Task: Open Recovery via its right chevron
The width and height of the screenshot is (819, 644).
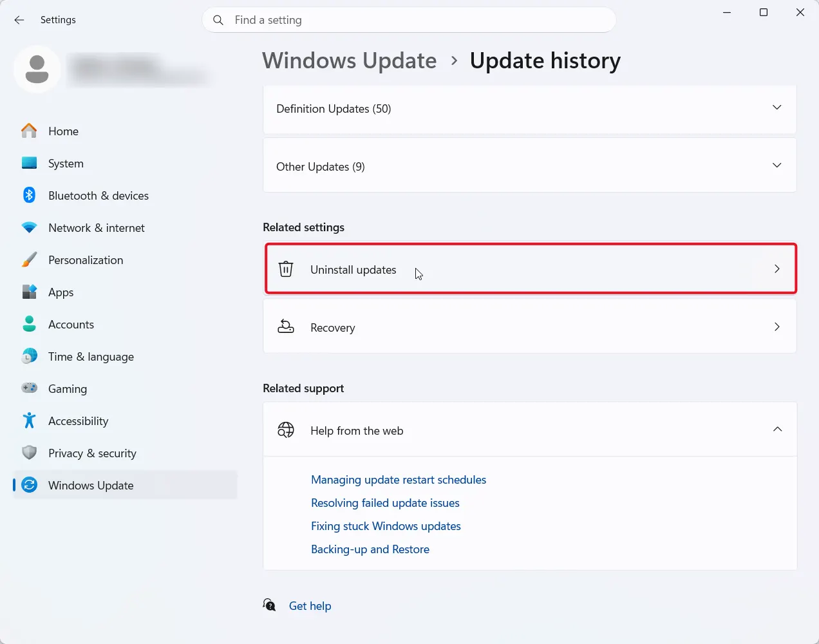Action: click(777, 327)
